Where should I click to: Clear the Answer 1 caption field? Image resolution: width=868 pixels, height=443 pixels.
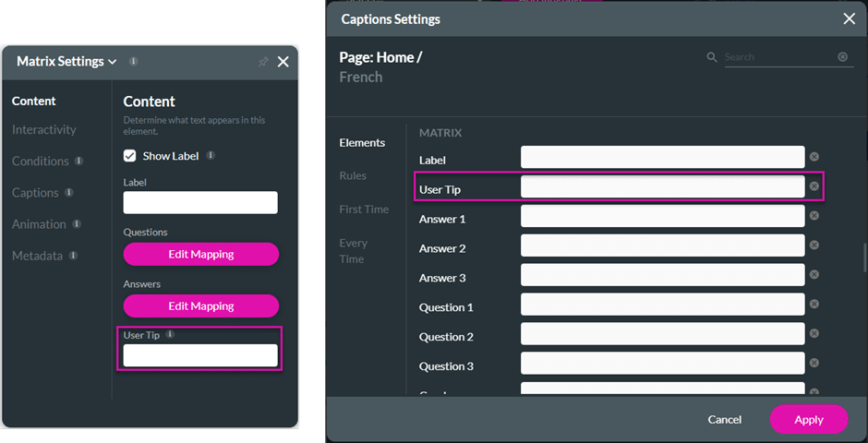point(814,216)
